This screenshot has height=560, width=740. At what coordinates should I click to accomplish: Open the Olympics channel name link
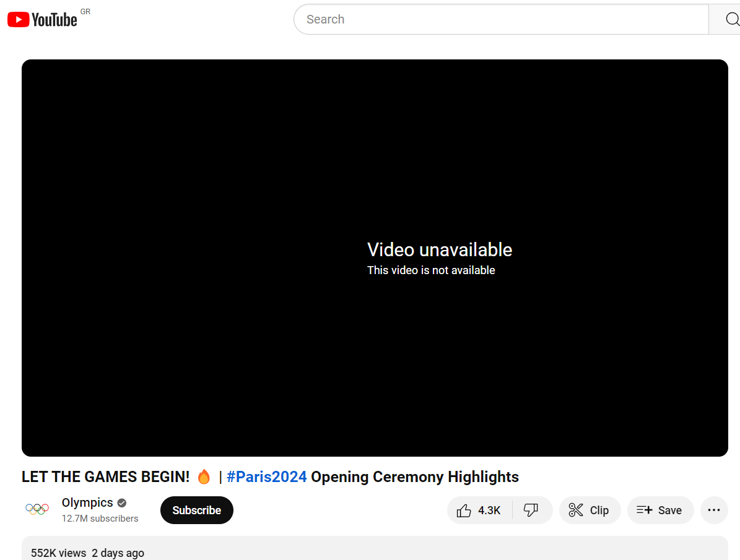click(x=87, y=502)
